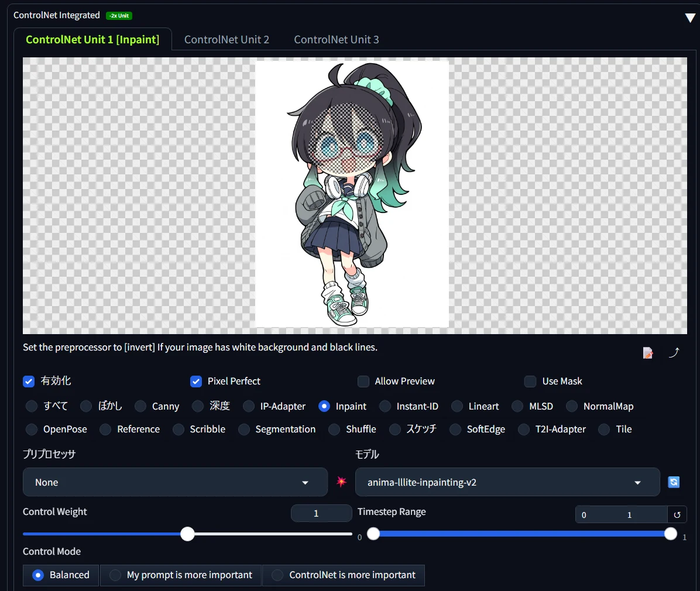Select the Tile control type
700x591 pixels.
click(604, 429)
